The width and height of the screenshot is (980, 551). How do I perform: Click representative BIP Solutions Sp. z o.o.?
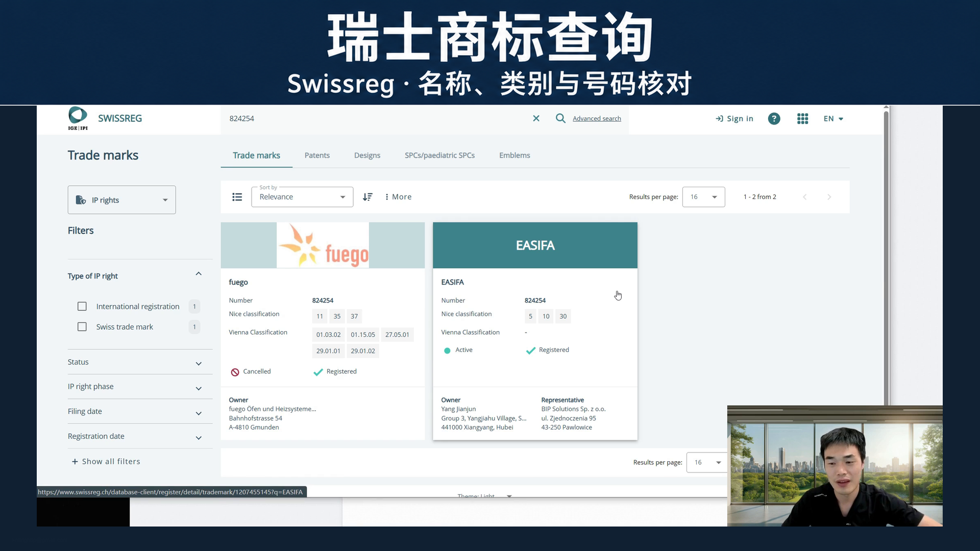click(573, 409)
